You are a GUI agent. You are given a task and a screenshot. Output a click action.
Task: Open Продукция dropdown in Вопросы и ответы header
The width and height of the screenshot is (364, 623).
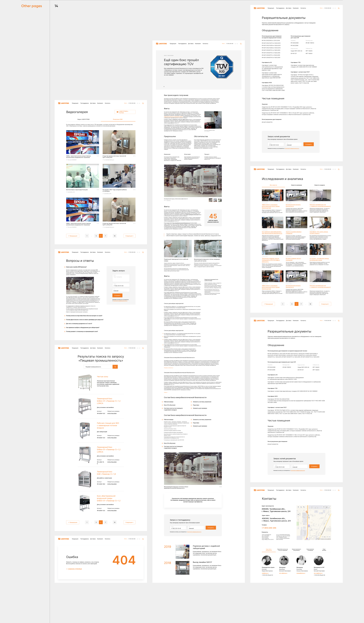point(75,252)
